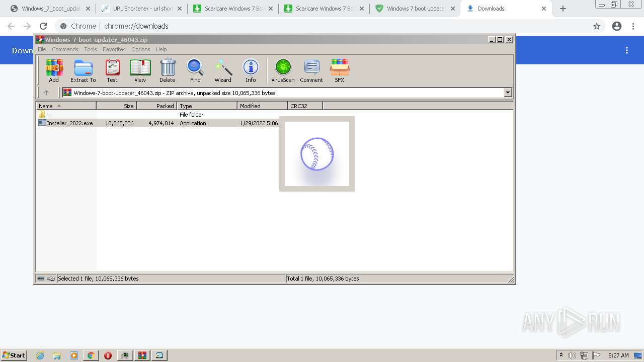Screen dimensions: 644x362
Task: Open Downloads page three-dot menu
Action: pos(627,50)
